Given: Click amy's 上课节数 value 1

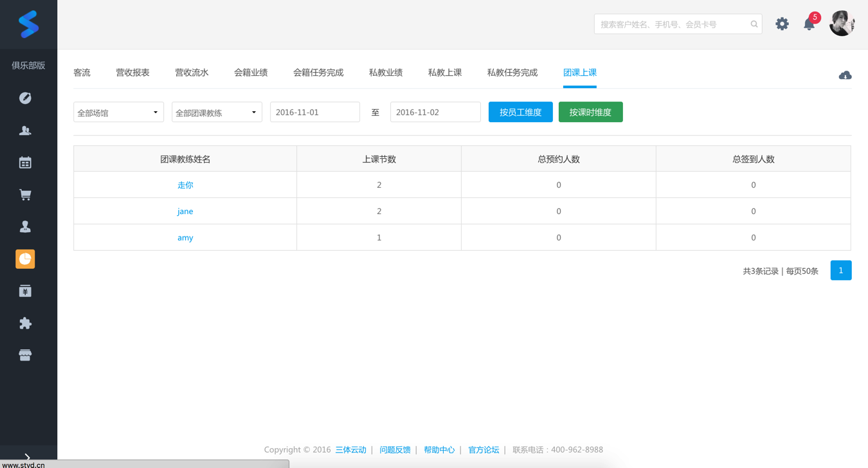Looking at the screenshot, I should tap(379, 238).
